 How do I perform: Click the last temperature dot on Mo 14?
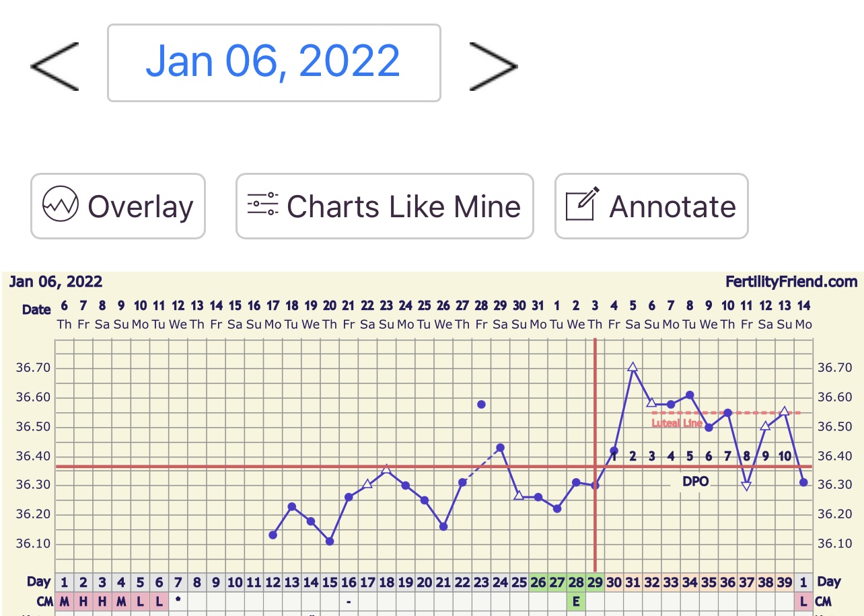(x=803, y=482)
